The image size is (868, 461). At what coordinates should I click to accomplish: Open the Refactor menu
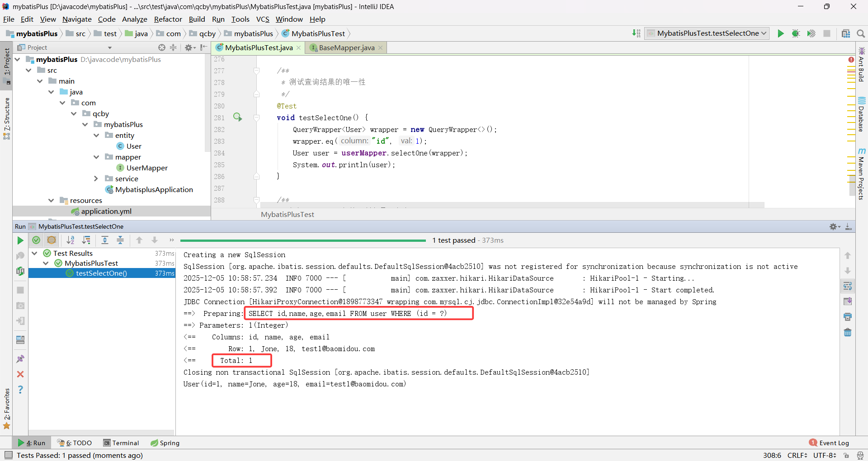click(168, 19)
